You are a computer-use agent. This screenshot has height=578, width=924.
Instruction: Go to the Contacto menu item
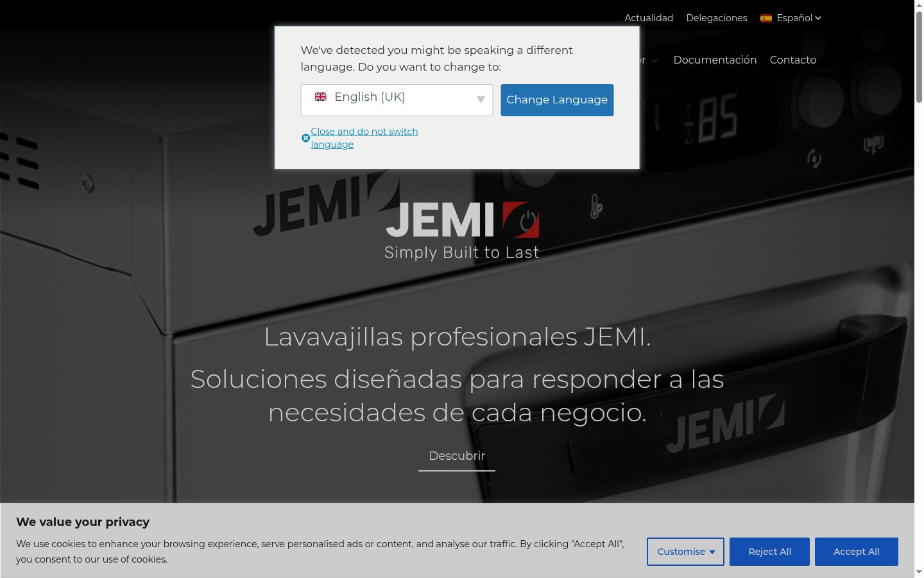[x=793, y=60]
